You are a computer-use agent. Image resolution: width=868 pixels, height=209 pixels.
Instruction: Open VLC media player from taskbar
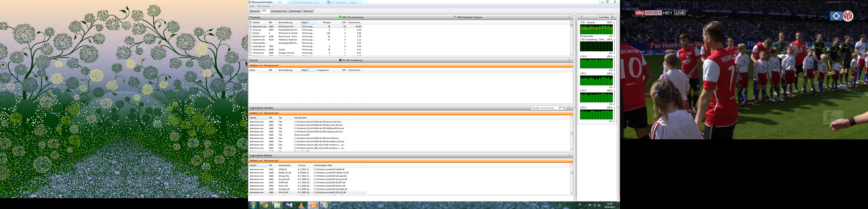tap(301, 205)
